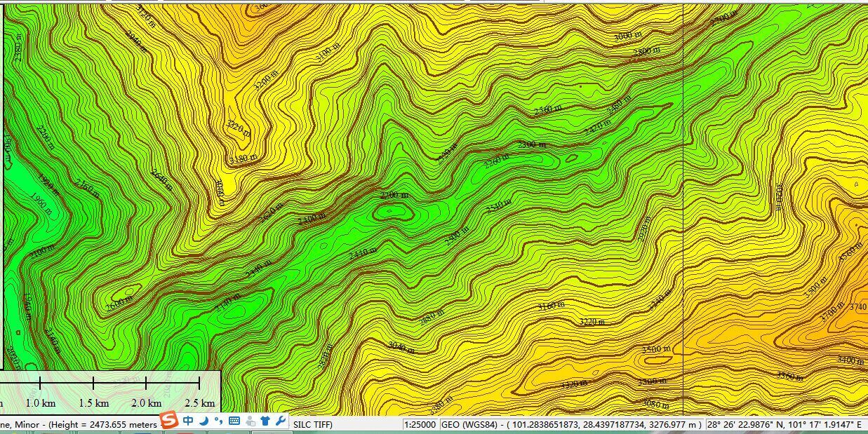The height and width of the screenshot is (434, 868).
Task: Click the 2300 m contour label
Action: pyautogui.click(x=532, y=144)
